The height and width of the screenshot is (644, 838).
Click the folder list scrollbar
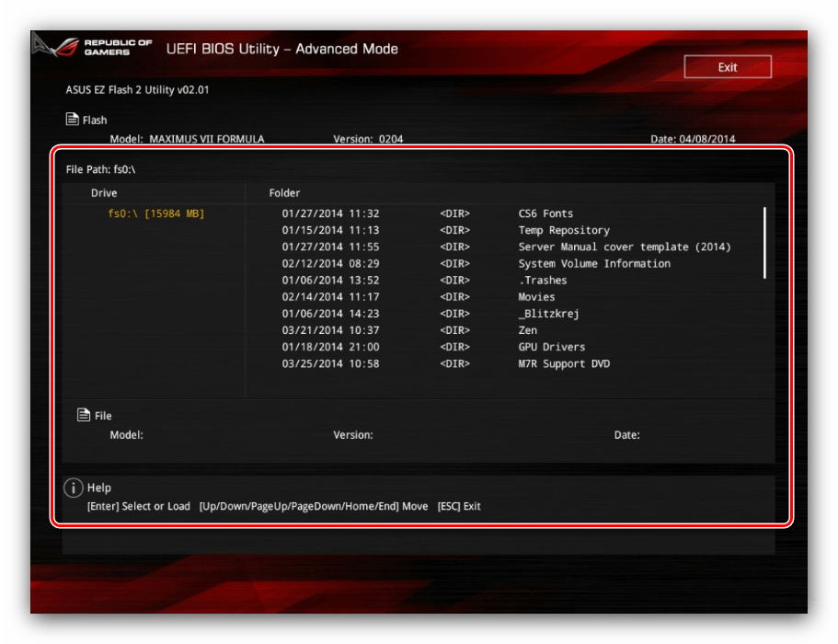tap(764, 242)
